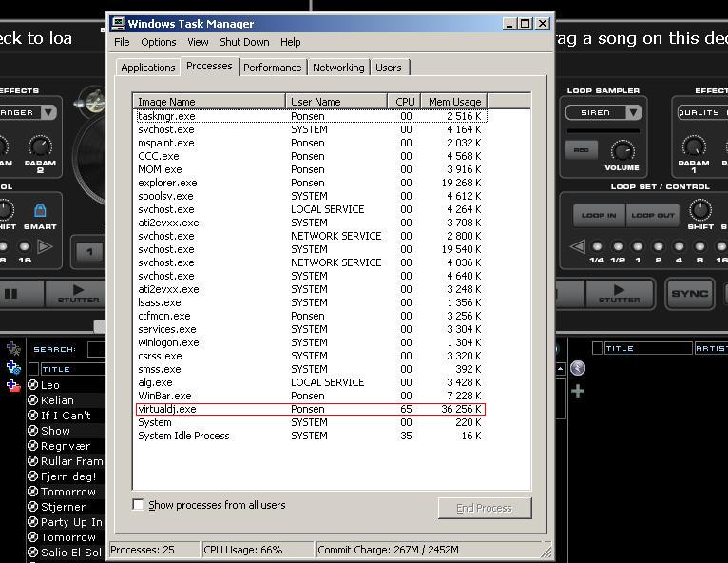Click the round disc icon in right panel

pyautogui.click(x=578, y=368)
